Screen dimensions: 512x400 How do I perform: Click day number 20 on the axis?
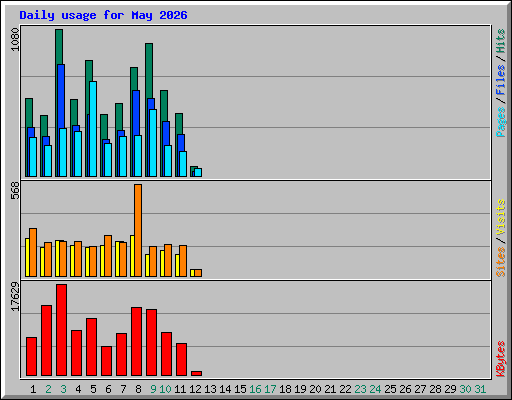click(315, 389)
